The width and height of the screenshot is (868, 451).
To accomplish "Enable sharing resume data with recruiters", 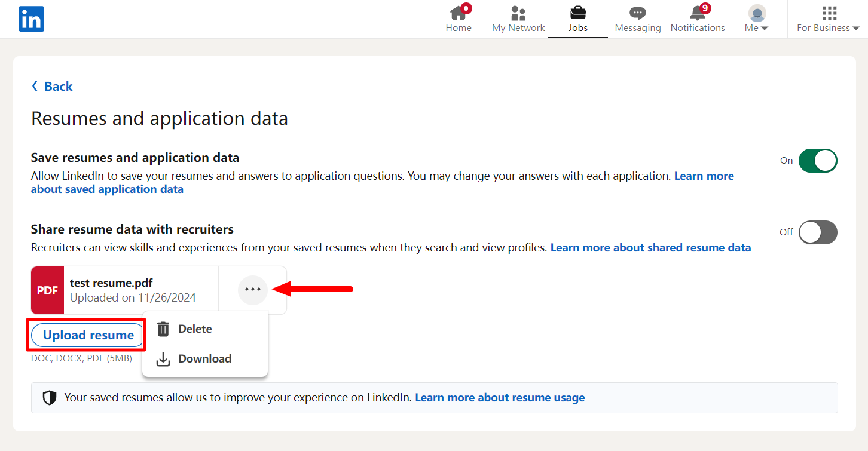I will click(818, 232).
